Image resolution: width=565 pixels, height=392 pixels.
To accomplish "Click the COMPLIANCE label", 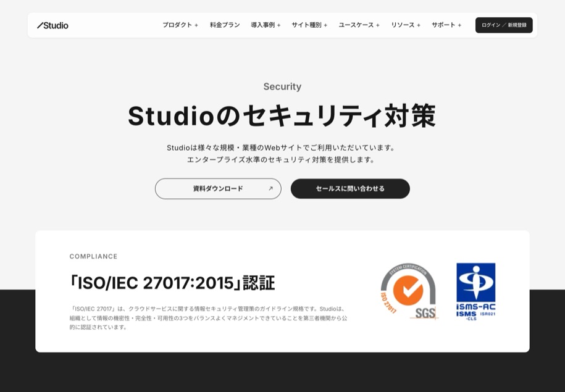I will click(93, 257).
